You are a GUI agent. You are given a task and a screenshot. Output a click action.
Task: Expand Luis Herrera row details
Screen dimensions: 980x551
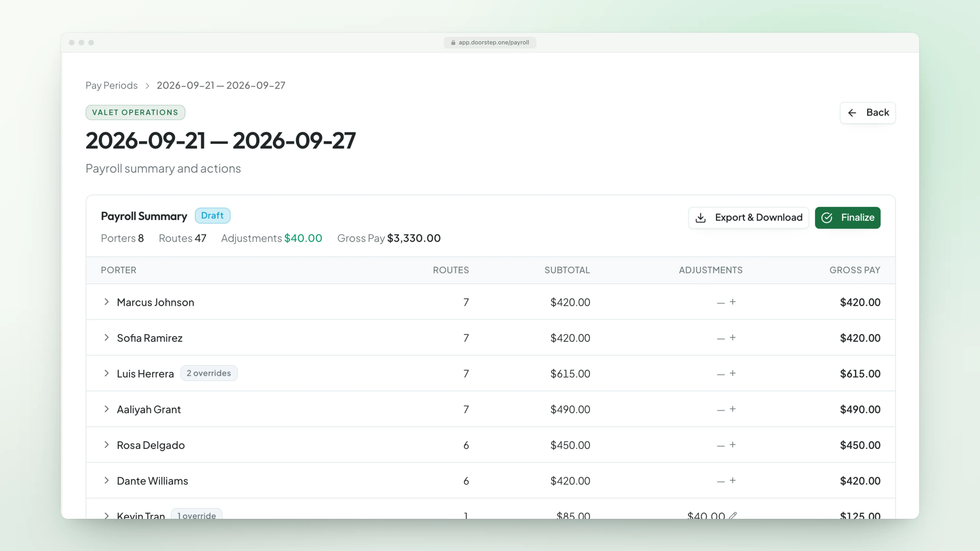pyautogui.click(x=106, y=373)
